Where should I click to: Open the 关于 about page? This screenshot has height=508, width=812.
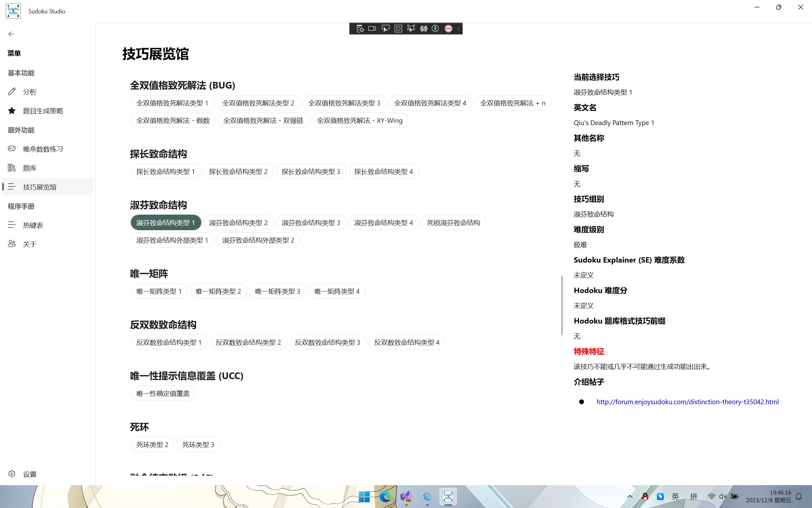[48, 244]
